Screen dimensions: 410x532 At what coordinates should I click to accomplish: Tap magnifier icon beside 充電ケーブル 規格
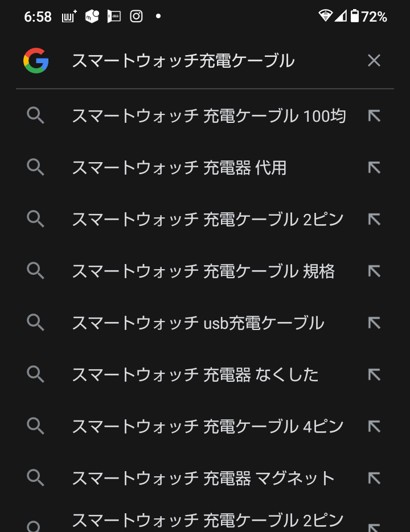click(36, 271)
